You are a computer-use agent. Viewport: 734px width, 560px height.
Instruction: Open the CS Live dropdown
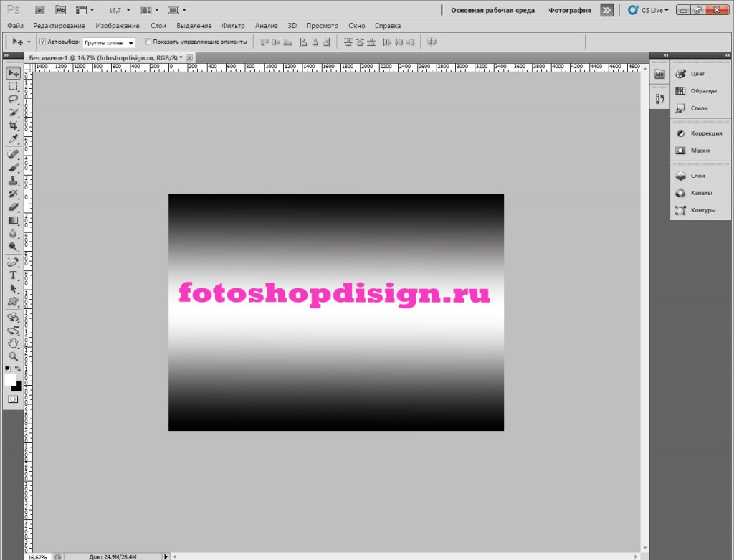pos(648,10)
